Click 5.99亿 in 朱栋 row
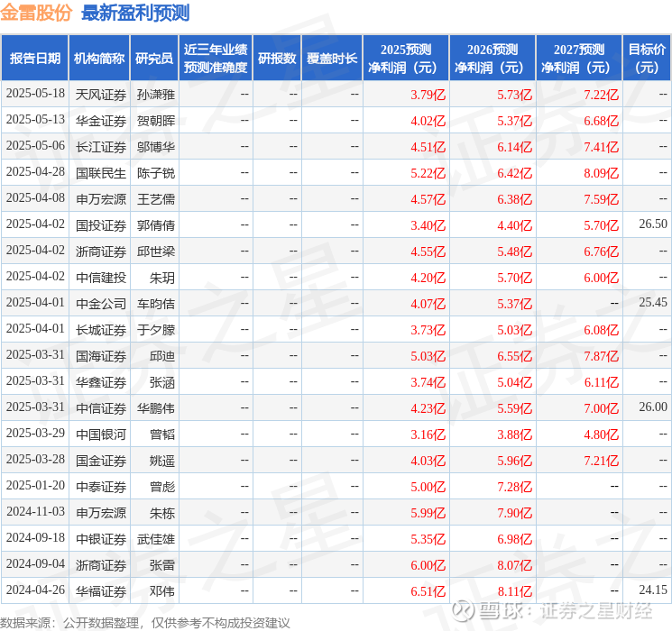Viewport: 672px width, 631px height. click(x=428, y=512)
